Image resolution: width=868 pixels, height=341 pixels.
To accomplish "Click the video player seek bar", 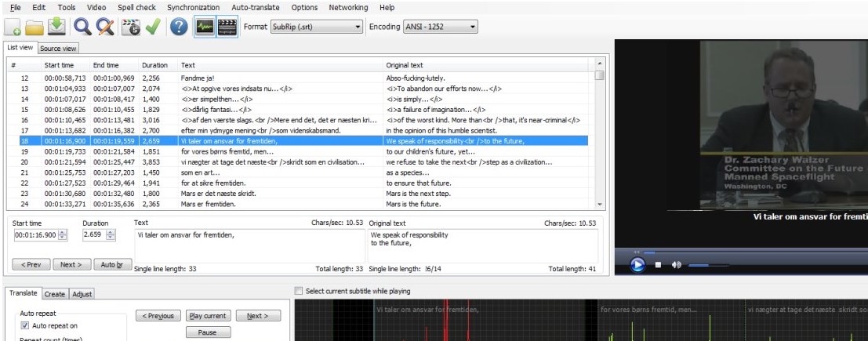I will 737,252.
